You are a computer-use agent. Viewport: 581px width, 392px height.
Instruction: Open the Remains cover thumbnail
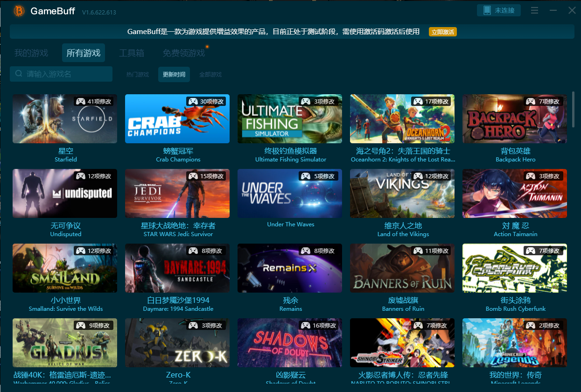[290, 268]
